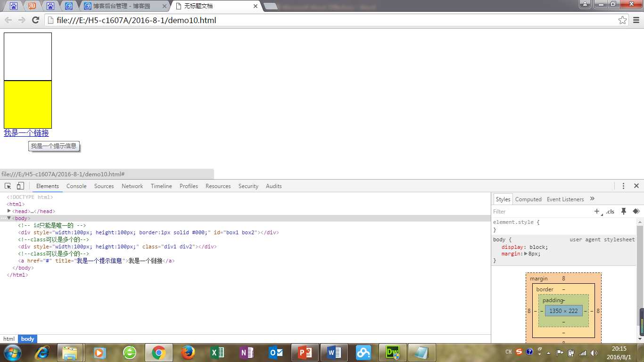Open the Sources tab
The height and width of the screenshot is (362, 644).
point(104,186)
